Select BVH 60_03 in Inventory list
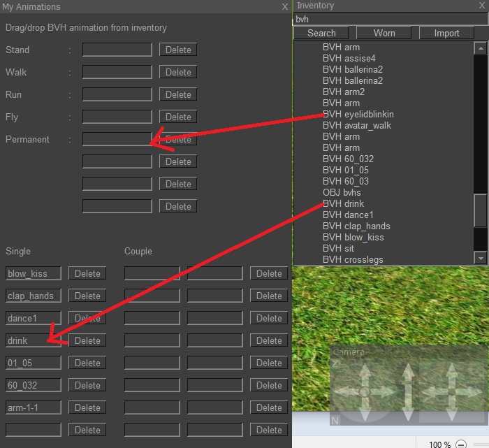The width and height of the screenshot is (489, 448). pos(346,182)
